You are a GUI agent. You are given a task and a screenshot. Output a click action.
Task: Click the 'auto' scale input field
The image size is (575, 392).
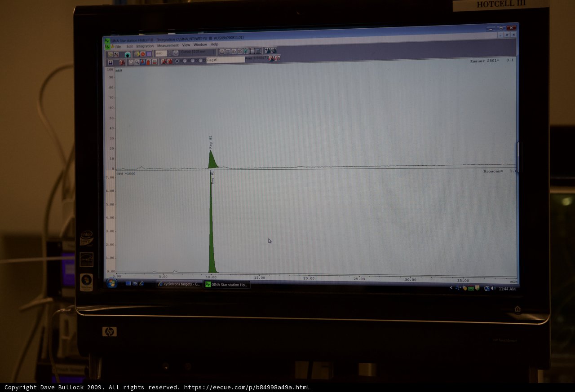(x=161, y=53)
